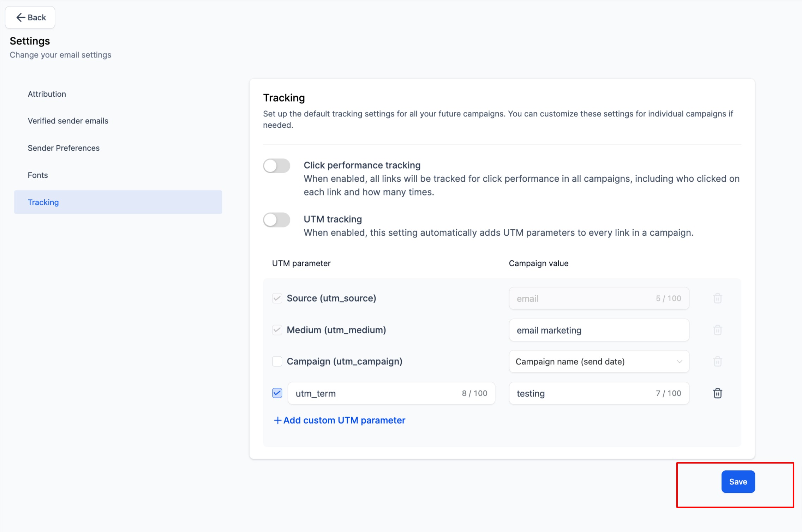Open the Fonts settings section

pyautogui.click(x=38, y=175)
